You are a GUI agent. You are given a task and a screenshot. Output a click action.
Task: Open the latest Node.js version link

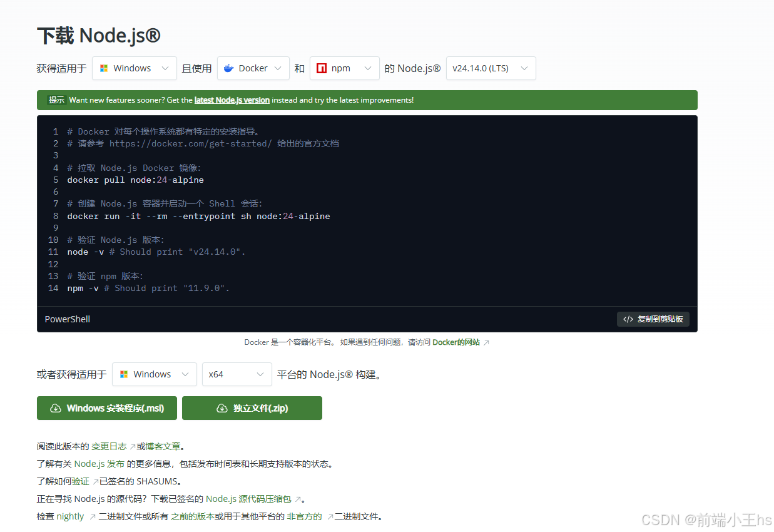(x=232, y=100)
